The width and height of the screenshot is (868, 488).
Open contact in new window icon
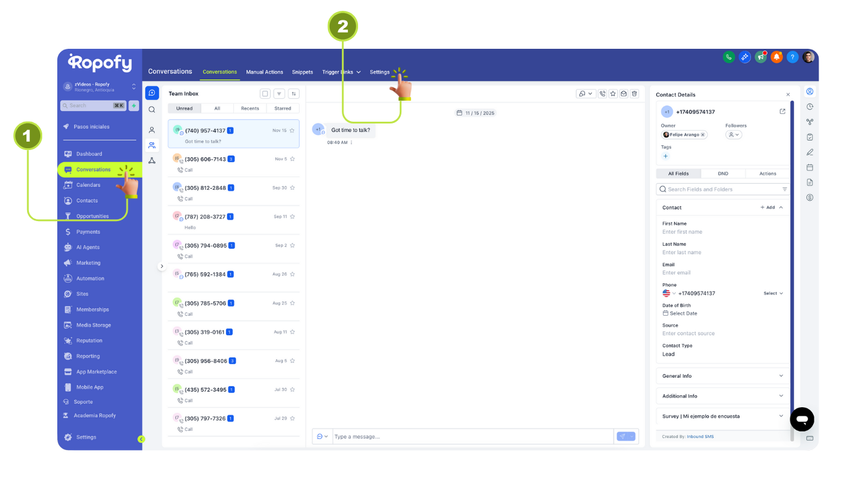click(x=782, y=111)
